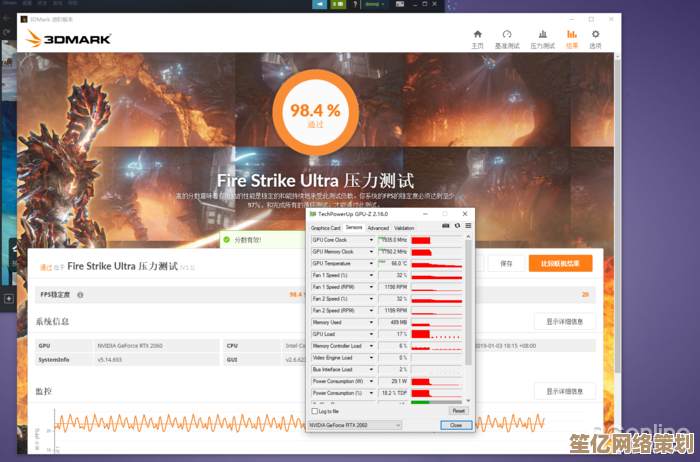Open the Steam account name dropdown
The width and height of the screenshot is (700, 462).
[x=375, y=4]
